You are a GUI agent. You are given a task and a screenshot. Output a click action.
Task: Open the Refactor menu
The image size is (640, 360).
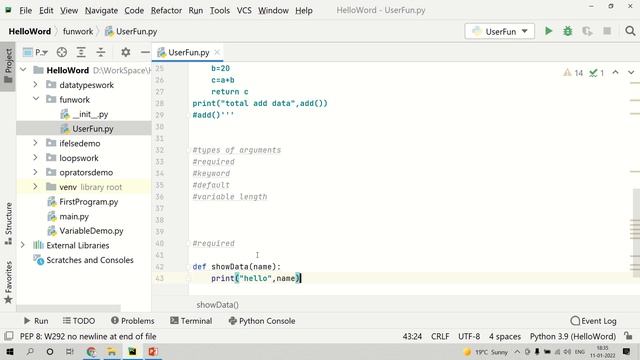tap(166, 10)
